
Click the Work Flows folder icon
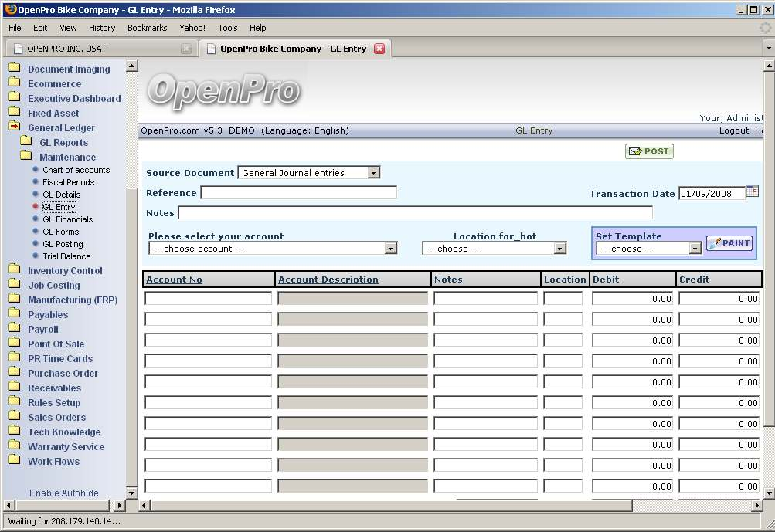click(14, 461)
